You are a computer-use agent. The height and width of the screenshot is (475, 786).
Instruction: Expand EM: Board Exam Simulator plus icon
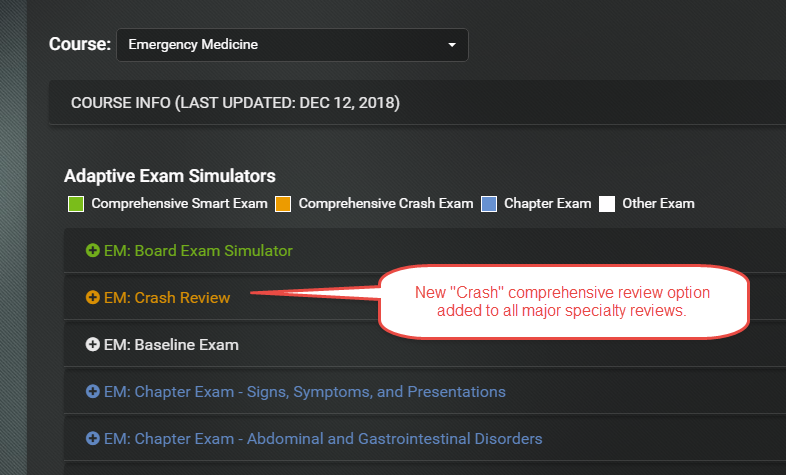click(x=93, y=250)
